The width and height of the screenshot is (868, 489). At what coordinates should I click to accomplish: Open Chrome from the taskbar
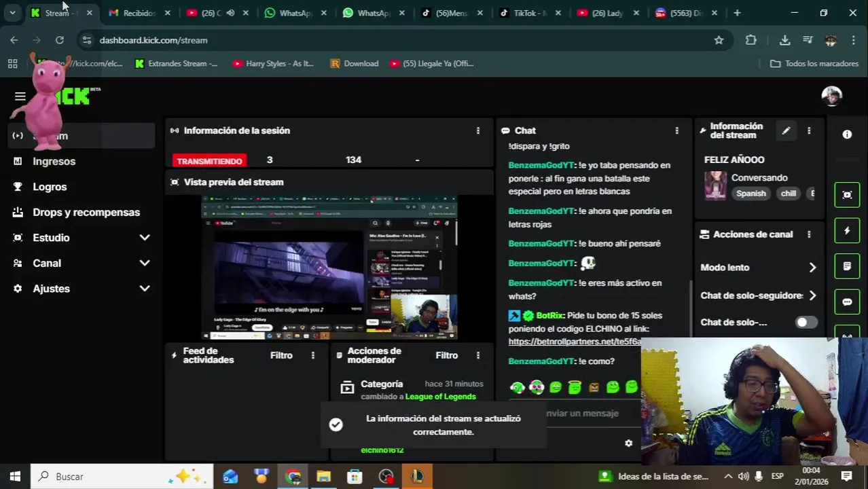[x=293, y=477]
